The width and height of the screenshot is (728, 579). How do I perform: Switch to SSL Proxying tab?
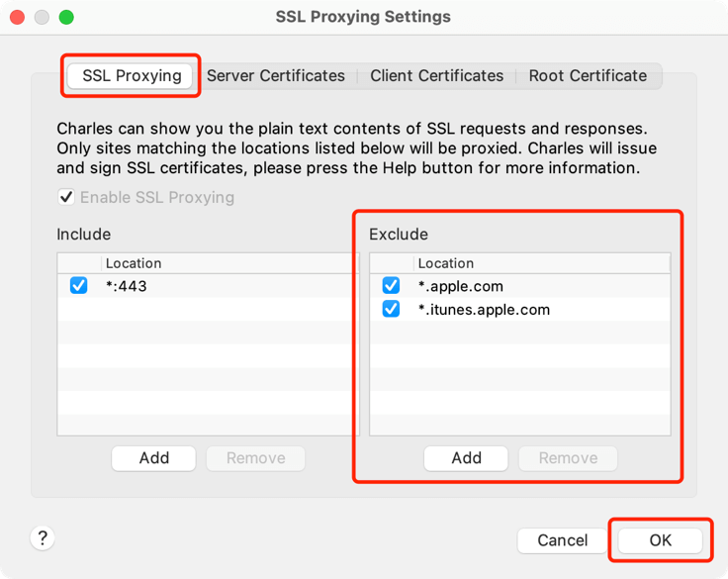point(132,75)
